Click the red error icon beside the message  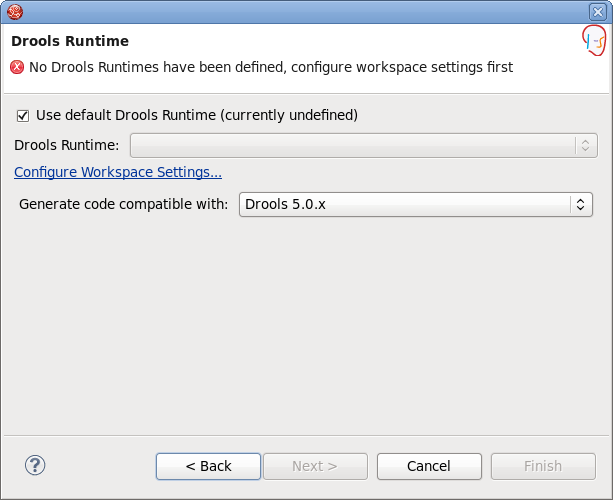point(17,67)
